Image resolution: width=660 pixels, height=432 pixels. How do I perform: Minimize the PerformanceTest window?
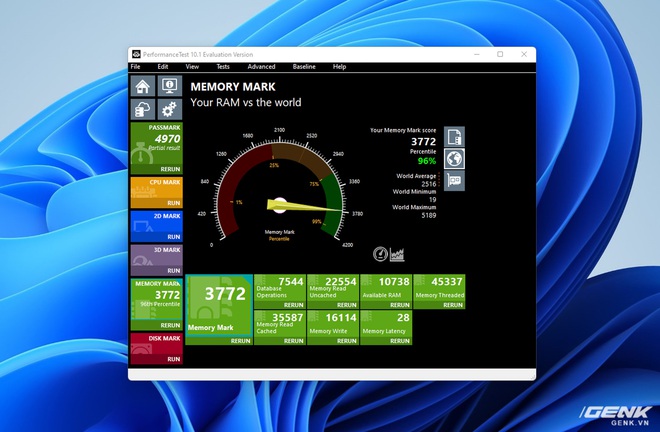[x=477, y=54]
